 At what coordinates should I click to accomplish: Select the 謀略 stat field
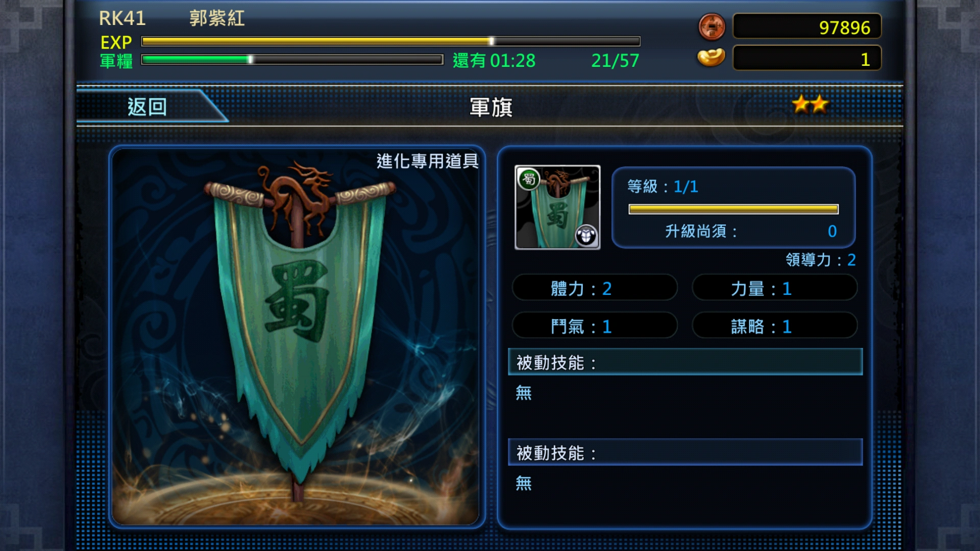[x=774, y=325]
